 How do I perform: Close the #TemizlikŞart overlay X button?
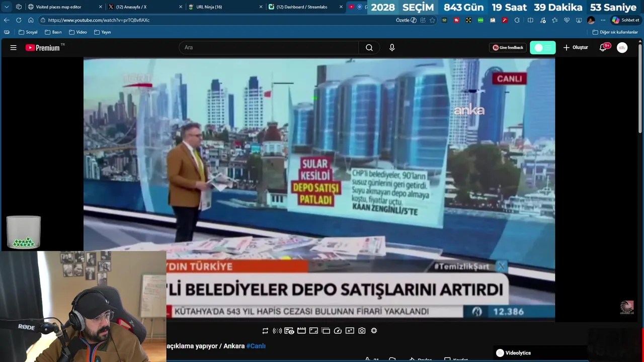coord(501,266)
